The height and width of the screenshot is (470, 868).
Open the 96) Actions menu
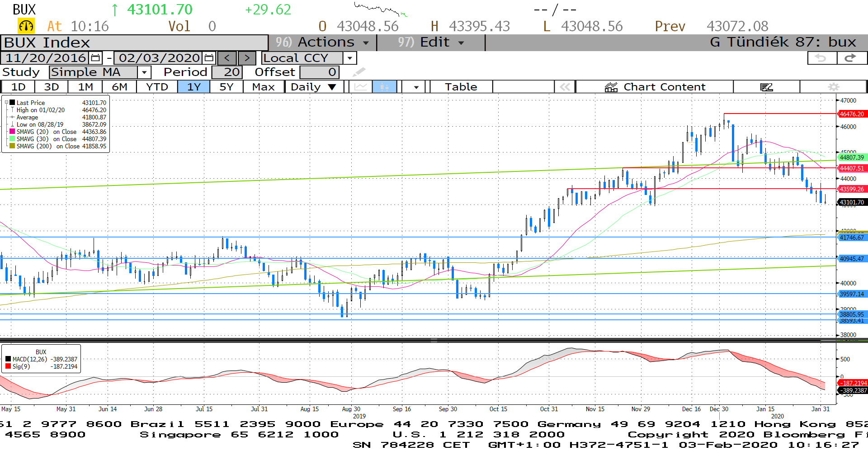322,42
